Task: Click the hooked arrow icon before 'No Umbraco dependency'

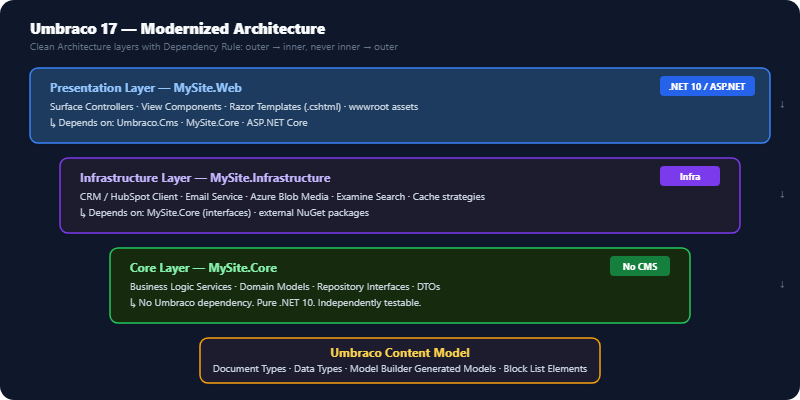Action: [133, 303]
